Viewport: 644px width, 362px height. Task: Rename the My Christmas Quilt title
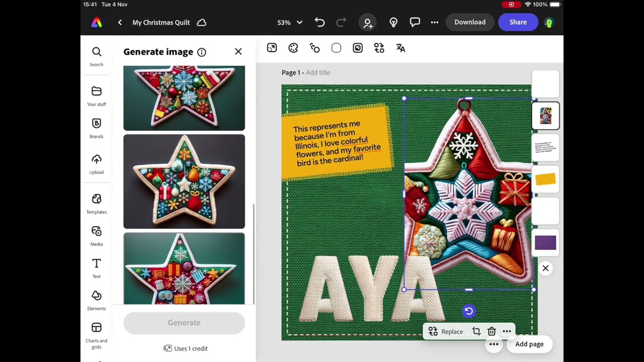[161, 23]
